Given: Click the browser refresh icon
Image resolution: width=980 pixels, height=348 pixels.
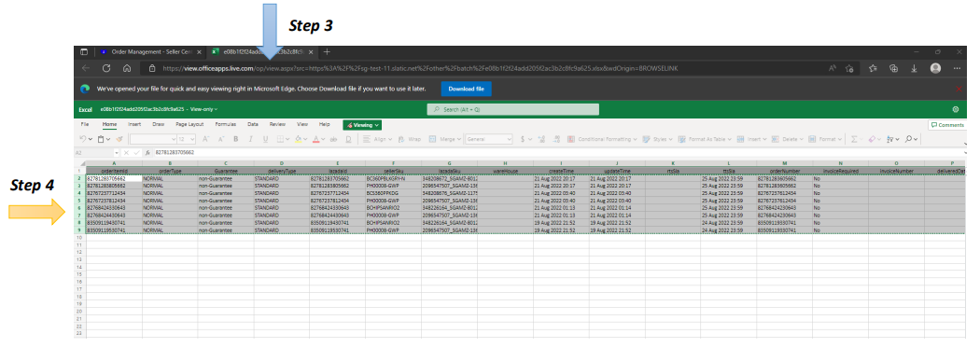Looking at the screenshot, I should click(x=107, y=68).
